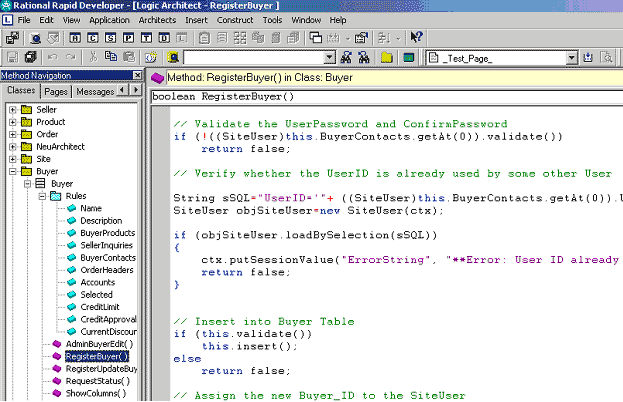Click the binoculars find icon
Screen dimensions: 623x402
[347, 58]
